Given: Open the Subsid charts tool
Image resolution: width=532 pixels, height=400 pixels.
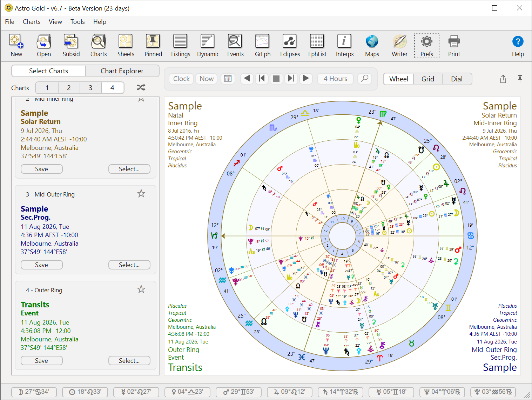Looking at the screenshot, I should [71, 46].
